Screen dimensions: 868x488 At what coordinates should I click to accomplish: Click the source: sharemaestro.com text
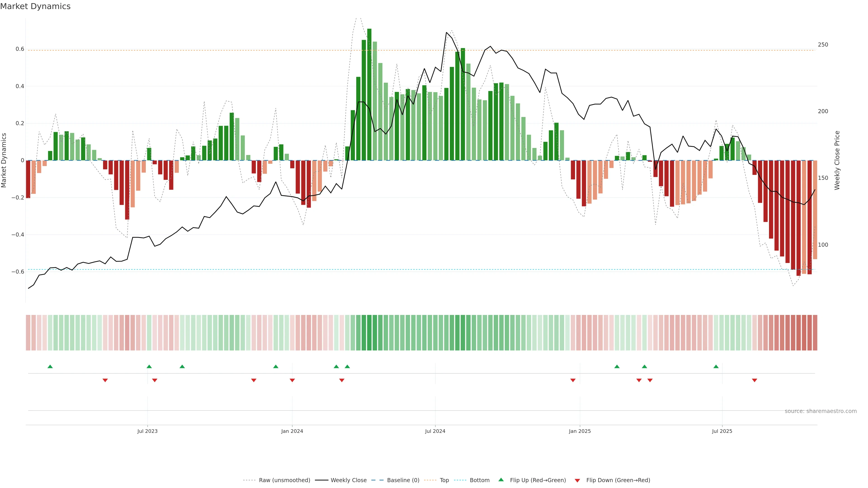(x=821, y=411)
